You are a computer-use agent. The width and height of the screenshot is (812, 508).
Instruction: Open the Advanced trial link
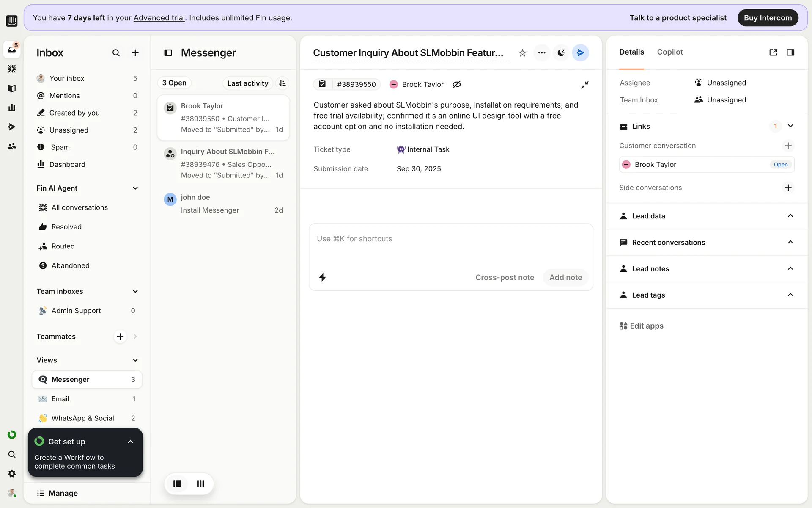pos(159,18)
